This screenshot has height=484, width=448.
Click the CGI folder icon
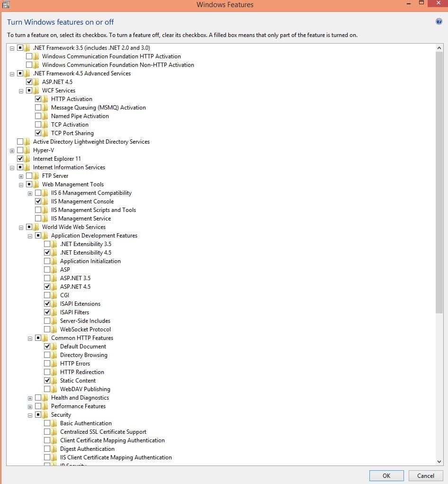pyautogui.click(x=54, y=295)
